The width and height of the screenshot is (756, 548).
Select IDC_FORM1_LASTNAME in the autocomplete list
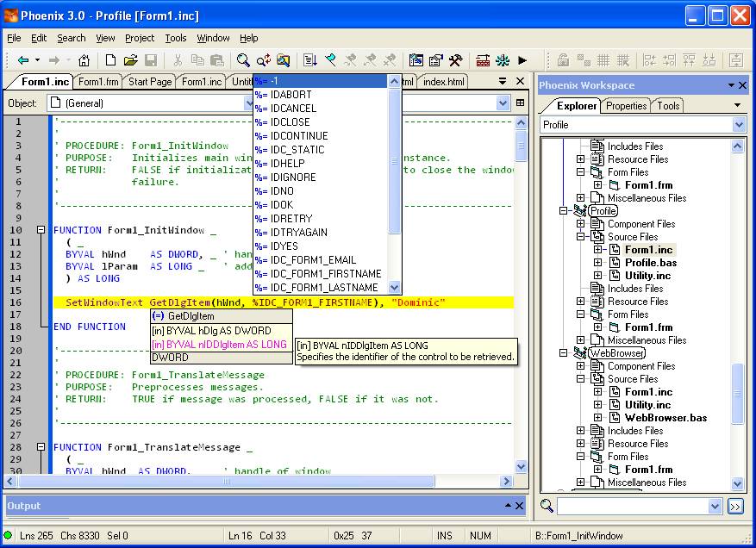321,288
